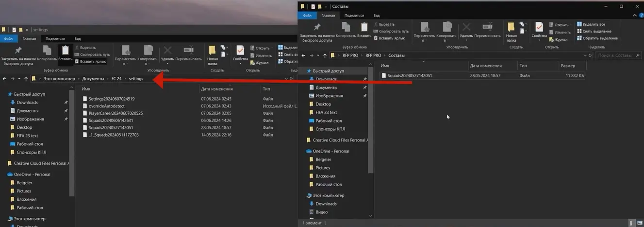Open Properties (Свойства) in Составы window ribbon
644x227 pixels.
coord(539,30)
